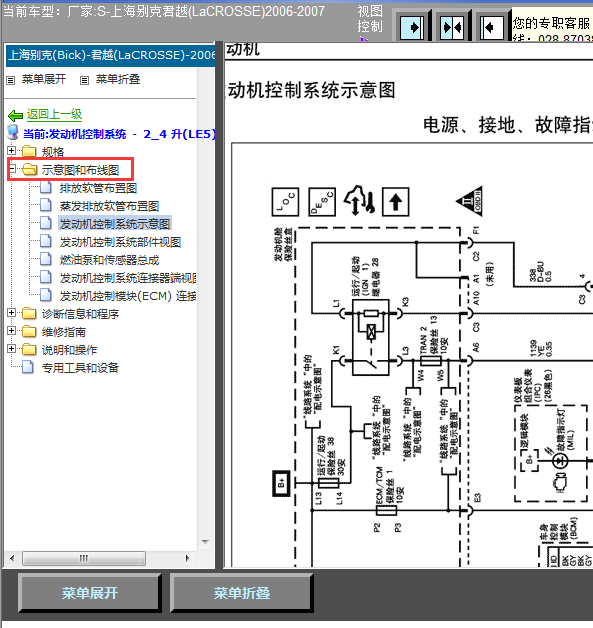Expand the 规格 folder node

tap(12, 151)
